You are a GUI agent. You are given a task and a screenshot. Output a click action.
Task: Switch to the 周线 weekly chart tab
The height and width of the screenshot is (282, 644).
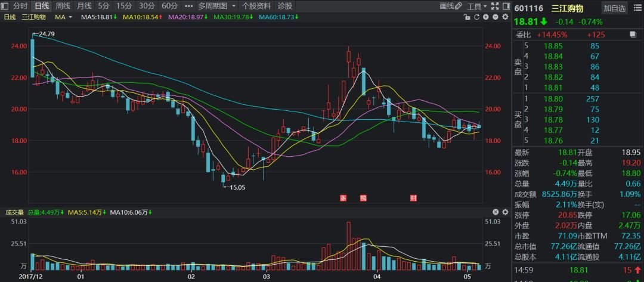pos(63,6)
